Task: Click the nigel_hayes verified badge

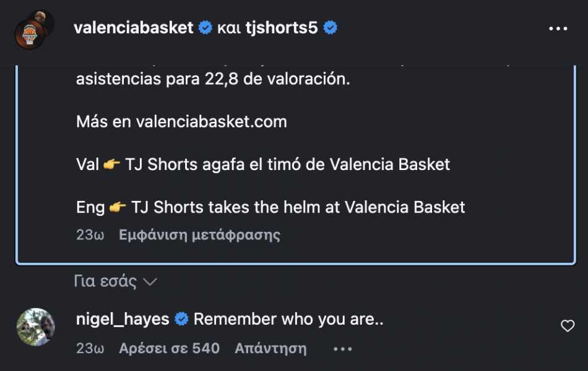Action: [x=181, y=319]
